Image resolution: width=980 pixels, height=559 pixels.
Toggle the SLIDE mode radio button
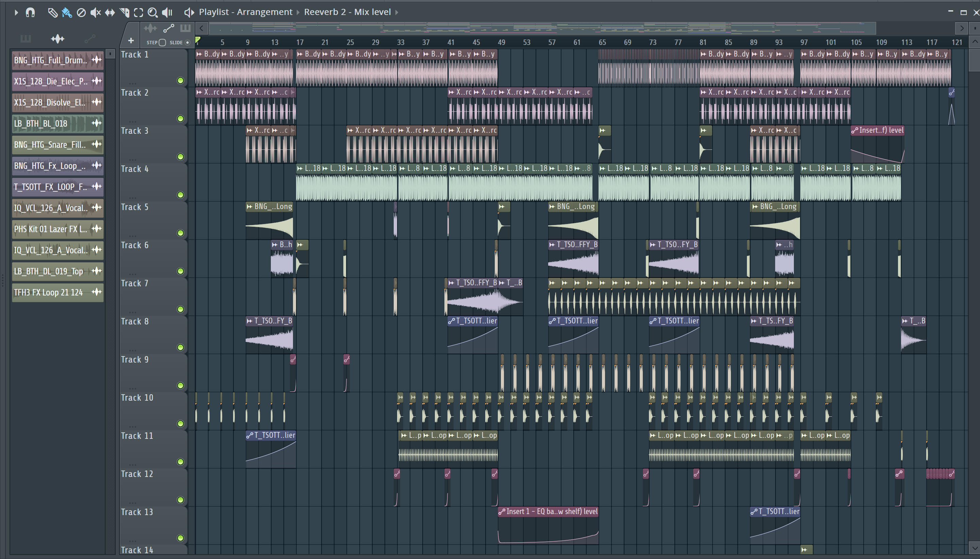click(x=187, y=43)
